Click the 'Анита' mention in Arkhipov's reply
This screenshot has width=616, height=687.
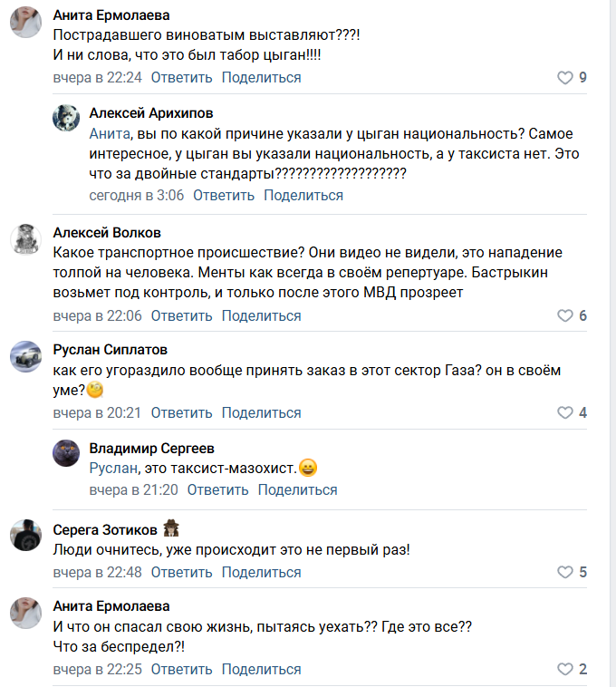[109, 133]
